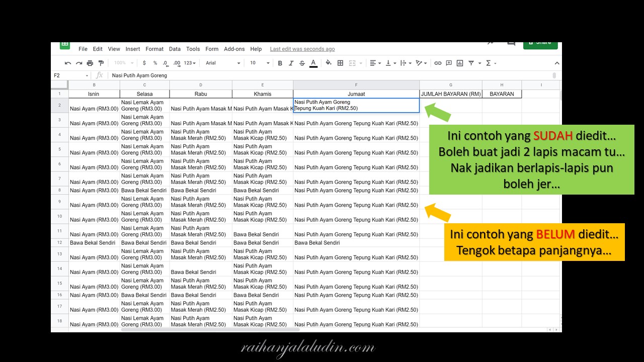Select column B header
The image size is (644, 362).
coord(94,85)
